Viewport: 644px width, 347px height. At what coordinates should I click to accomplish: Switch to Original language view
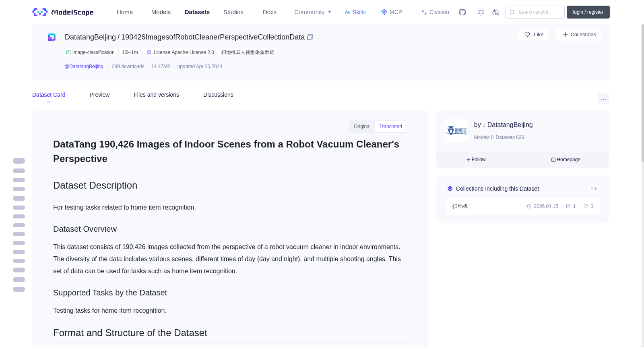pos(362,127)
